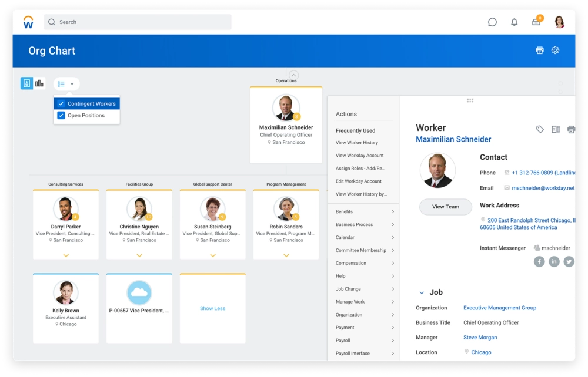Click the tag icon in Worker panel
This screenshot has height=377, width=588.
[540, 129]
